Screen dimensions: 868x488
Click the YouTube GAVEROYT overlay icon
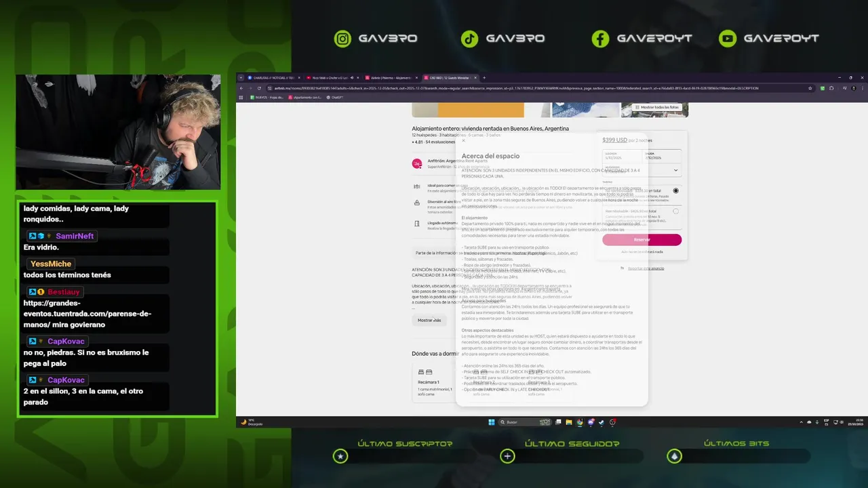pos(728,39)
